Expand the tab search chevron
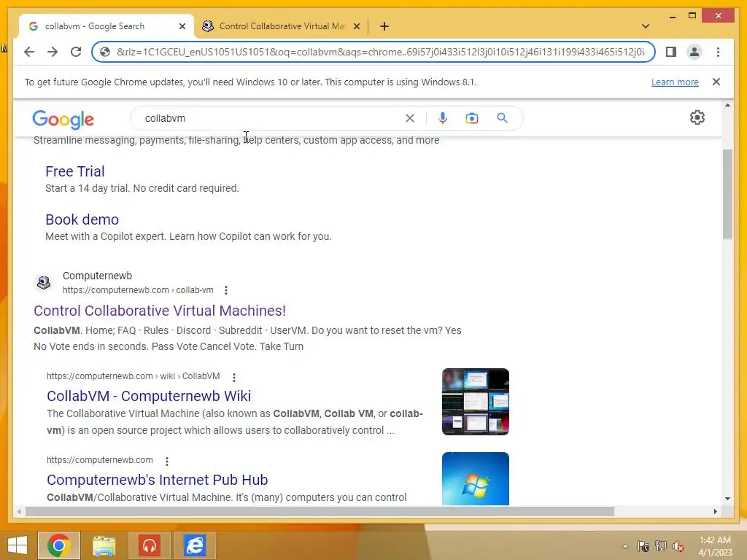Screen dimensions: 747x560 click(646, 26)
